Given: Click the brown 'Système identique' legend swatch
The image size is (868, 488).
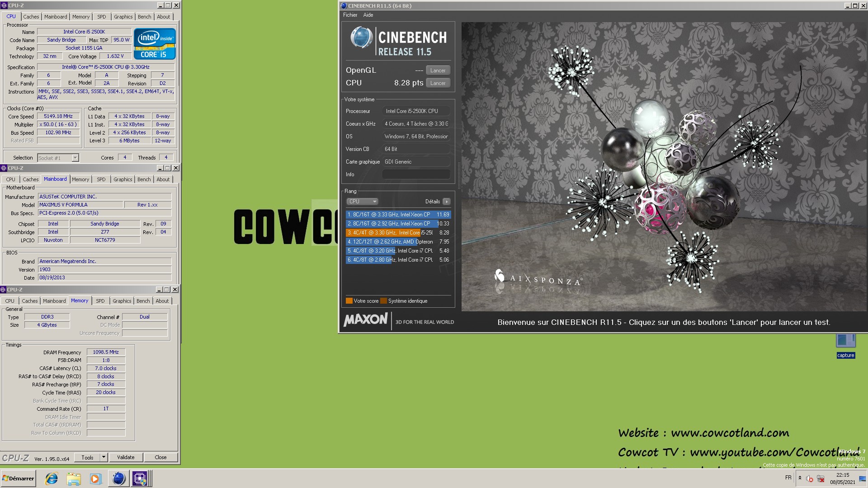Looking at the screenshot, I should click(384, 301).
